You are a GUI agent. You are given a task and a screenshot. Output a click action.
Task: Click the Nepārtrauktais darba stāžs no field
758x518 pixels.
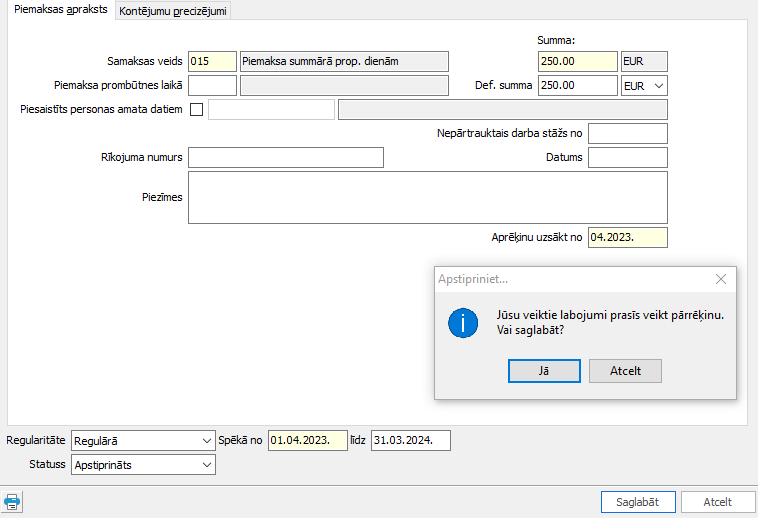coord(627,133)
